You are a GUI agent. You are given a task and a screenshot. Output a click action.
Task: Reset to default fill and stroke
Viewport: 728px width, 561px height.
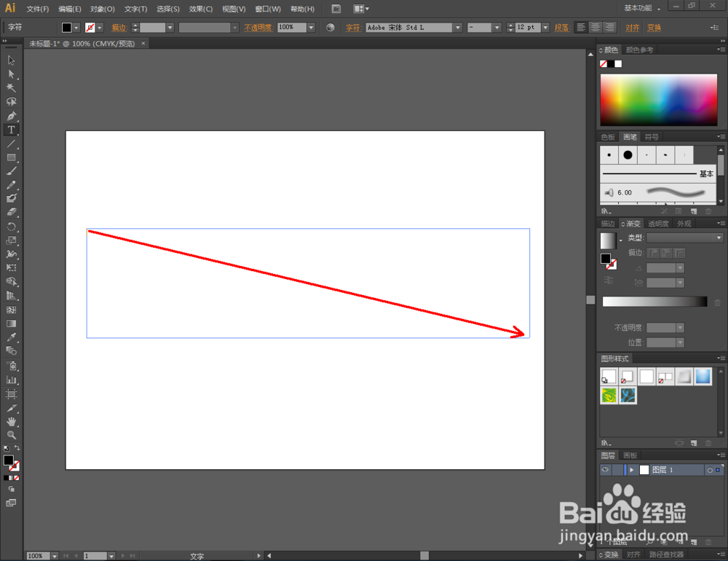coord(6,449)
